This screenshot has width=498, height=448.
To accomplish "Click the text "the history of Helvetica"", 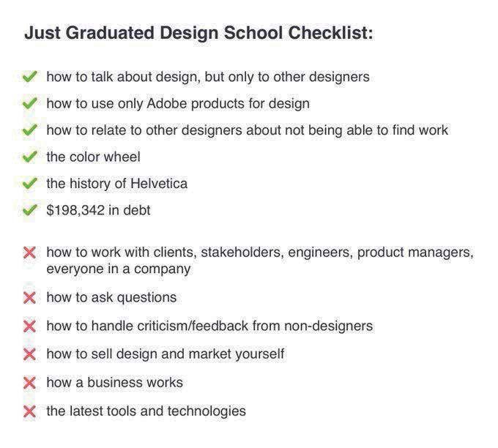I will click(x=116, y=184).
